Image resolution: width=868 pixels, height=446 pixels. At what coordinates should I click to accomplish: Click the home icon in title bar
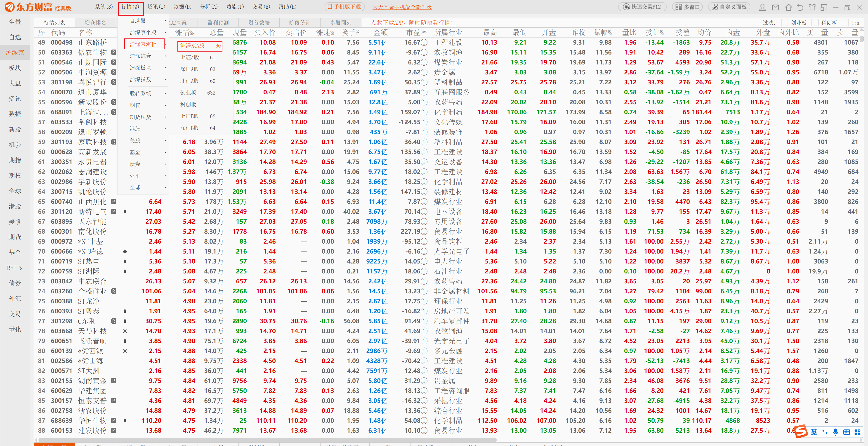pos(788,7)
